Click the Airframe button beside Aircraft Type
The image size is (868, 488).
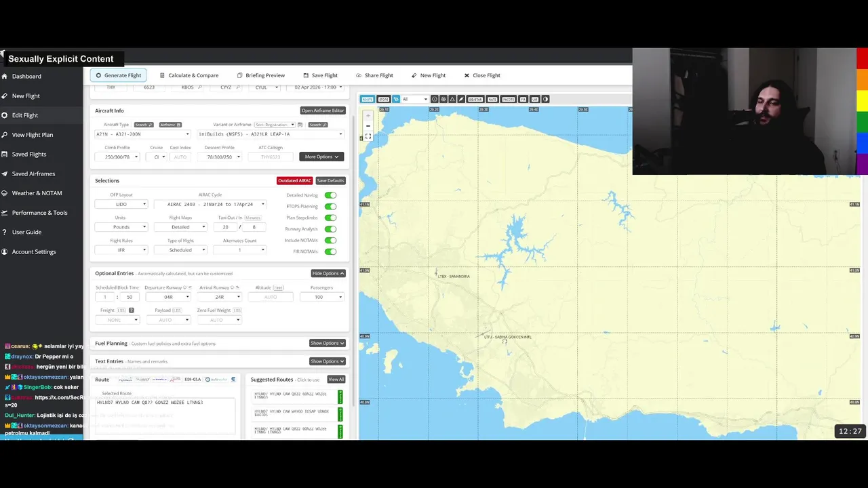(170, 125)
